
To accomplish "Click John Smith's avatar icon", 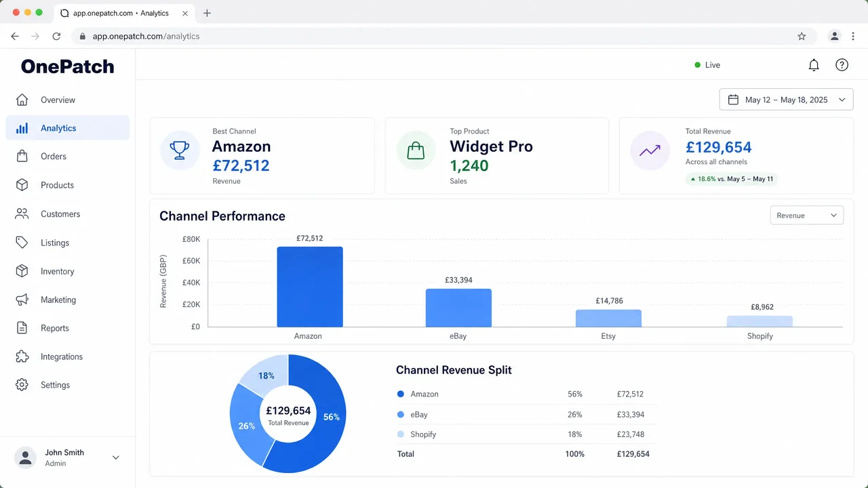I will (26, 457).
